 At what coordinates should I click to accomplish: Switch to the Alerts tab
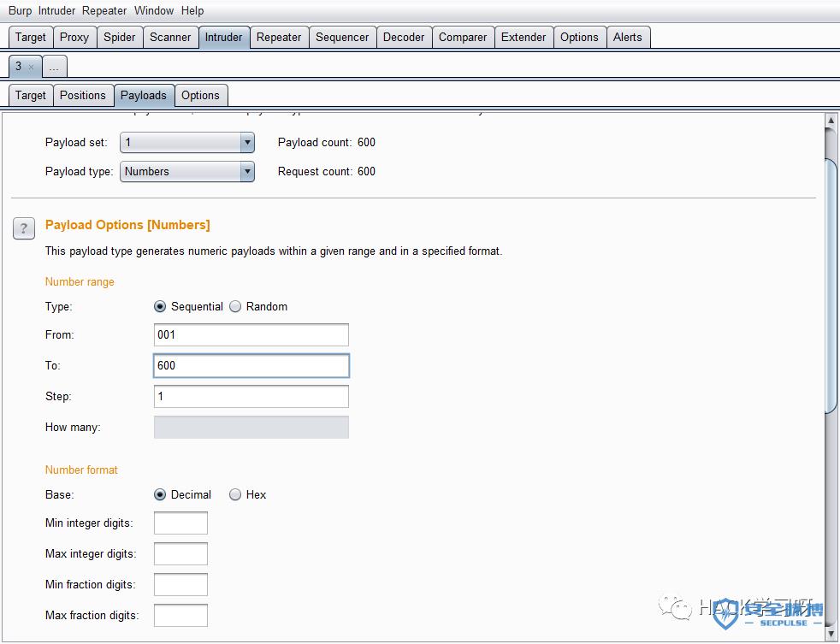tap(628, 37)
